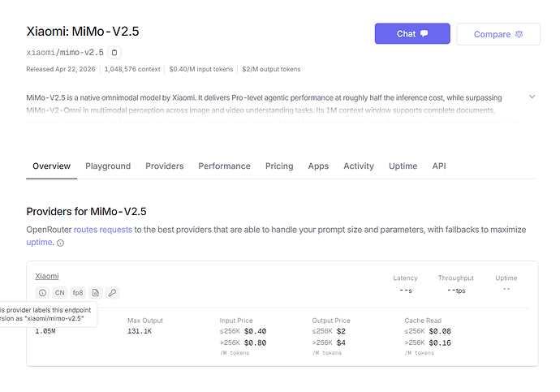Screen dimensions: 560x392
Task: Click the Max Output value 131.1K
Action: click(x=140, y=331)
